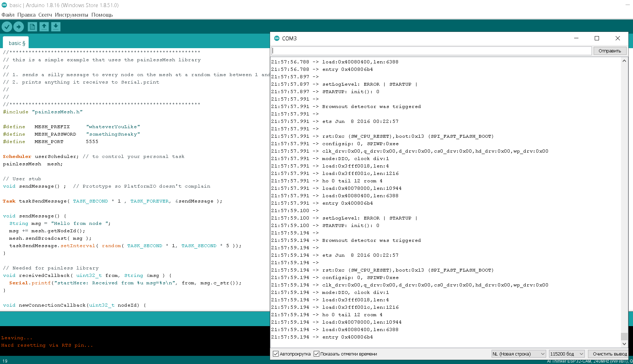Click the Отправить button
The width and height of the screenshot is (633, 364).
pos(610,51)
